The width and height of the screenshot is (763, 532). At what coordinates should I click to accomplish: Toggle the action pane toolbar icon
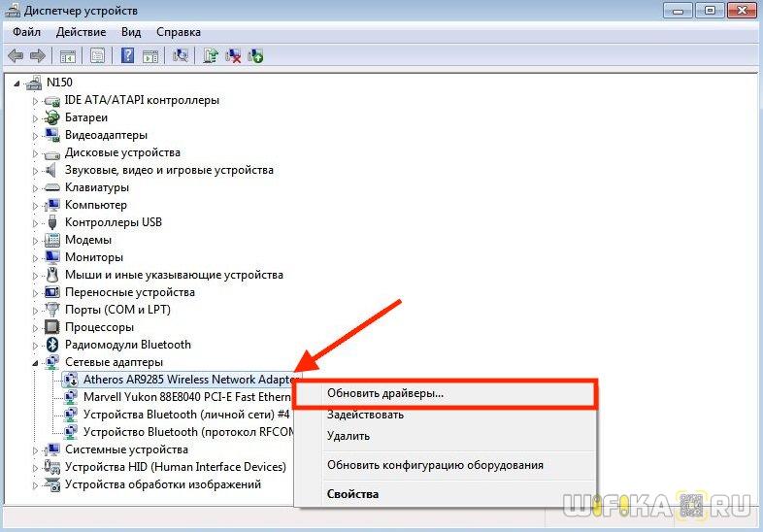tap(150, 56)
